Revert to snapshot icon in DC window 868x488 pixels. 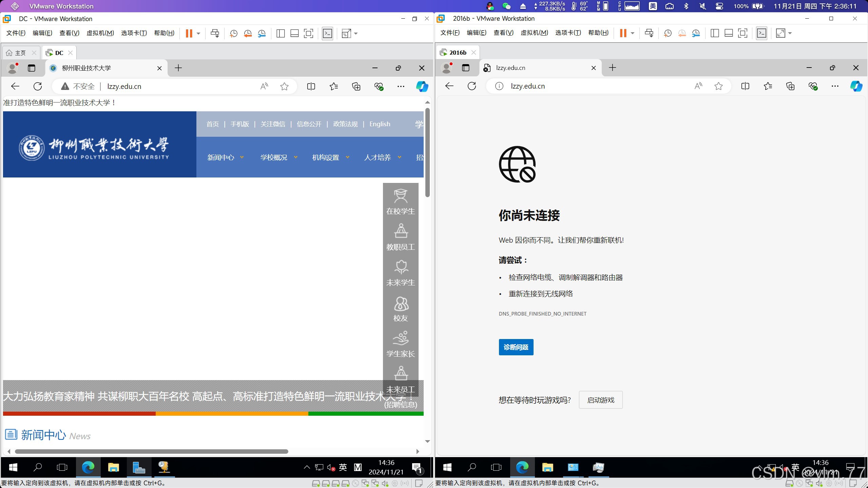point(248,33)
